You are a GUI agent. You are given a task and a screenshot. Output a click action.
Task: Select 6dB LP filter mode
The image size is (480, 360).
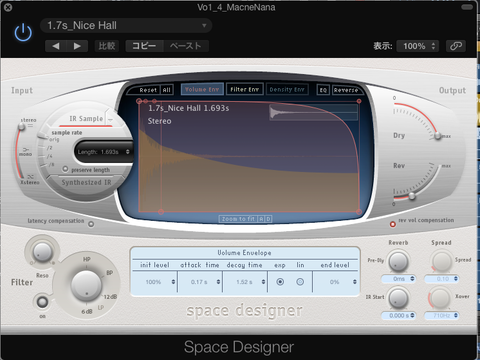pos(87,312)
